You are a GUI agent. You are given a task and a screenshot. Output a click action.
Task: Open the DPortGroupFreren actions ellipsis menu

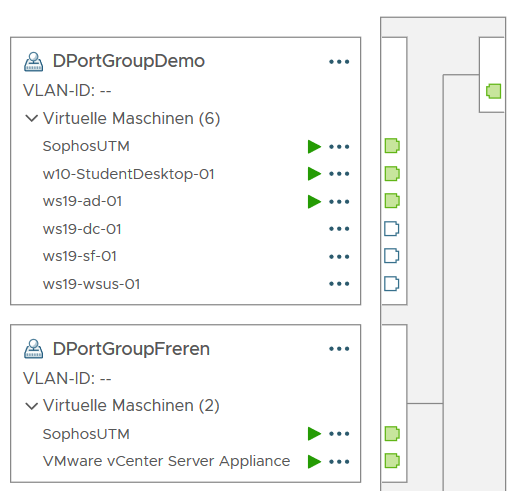coord(339,349)
